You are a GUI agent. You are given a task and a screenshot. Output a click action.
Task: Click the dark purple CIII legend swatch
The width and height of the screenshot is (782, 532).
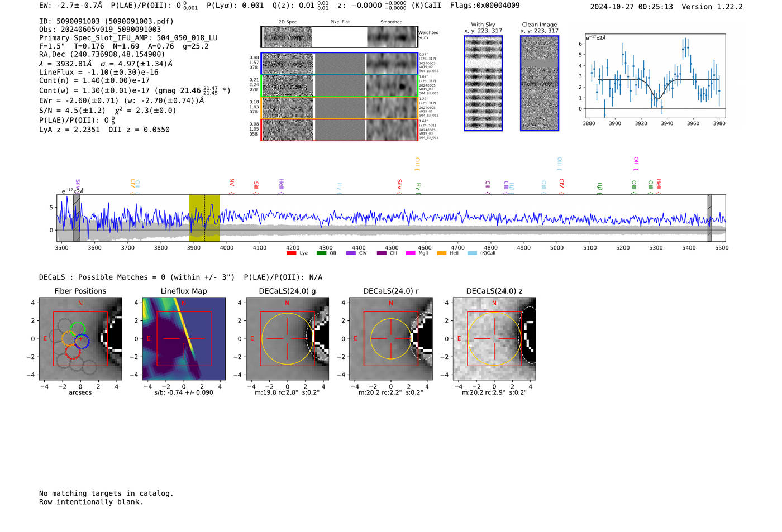pos(382,253)
